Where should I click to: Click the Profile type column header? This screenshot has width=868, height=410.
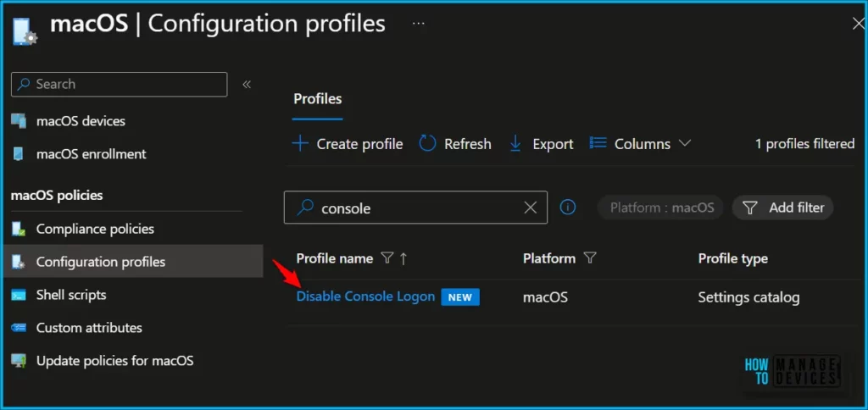coord(732,258)
